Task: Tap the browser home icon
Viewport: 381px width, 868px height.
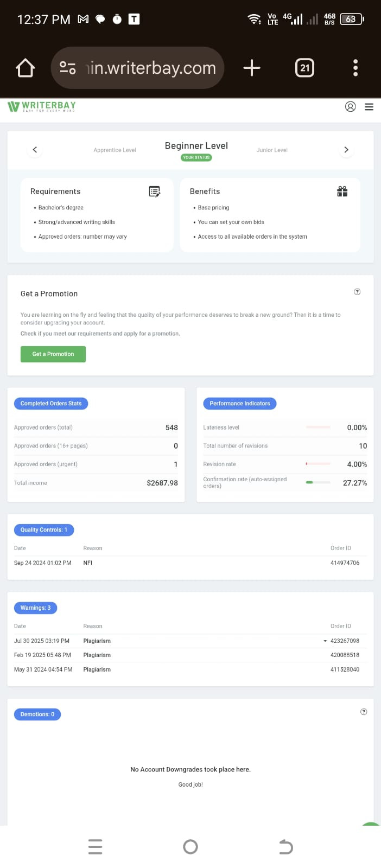Action: pyautogui.click(x=25, y=68)
